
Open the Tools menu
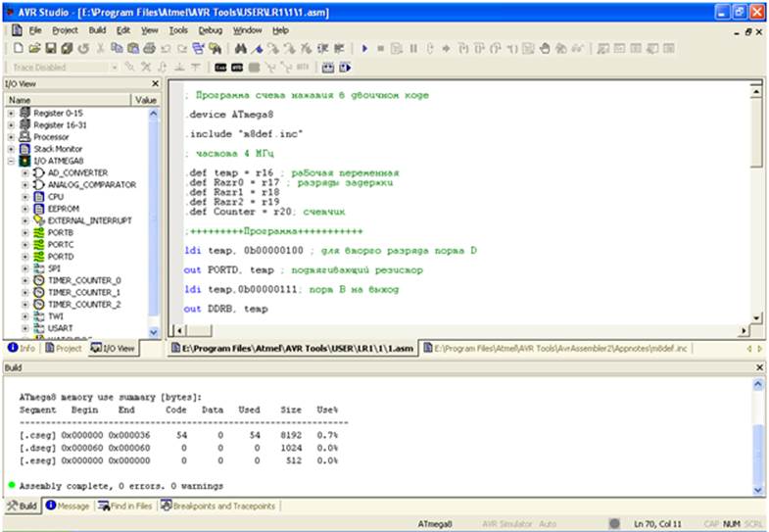(x=178, y=30)
